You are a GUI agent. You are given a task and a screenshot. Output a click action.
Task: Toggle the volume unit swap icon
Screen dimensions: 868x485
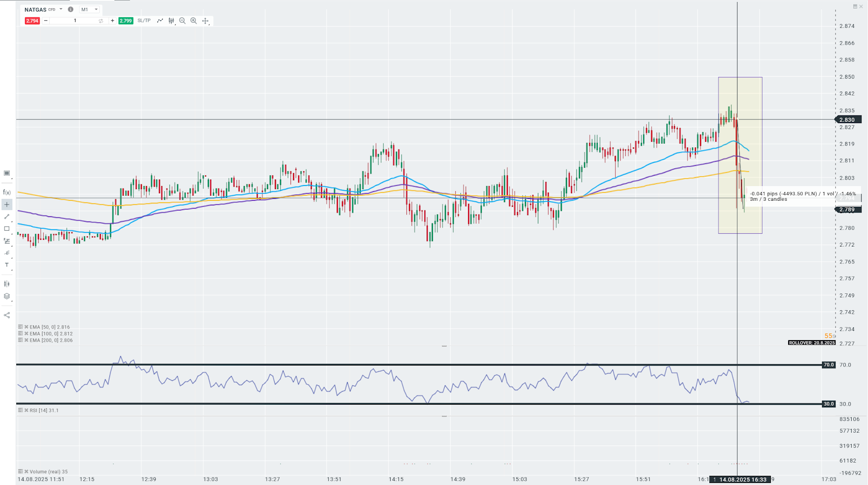(101, 21)
